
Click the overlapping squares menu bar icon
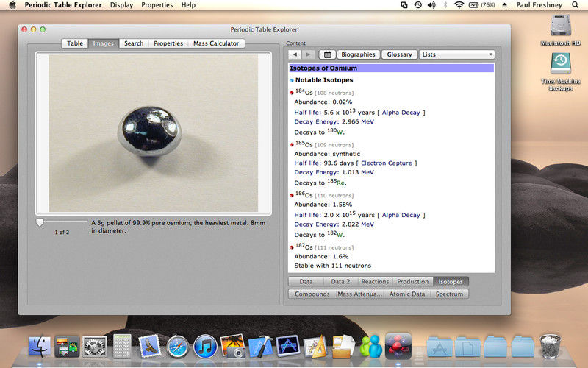click(404, 5)
